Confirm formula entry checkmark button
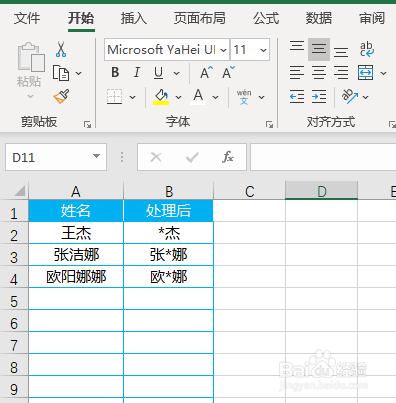This screenshot has height=403, width=396. click(192, 157)
